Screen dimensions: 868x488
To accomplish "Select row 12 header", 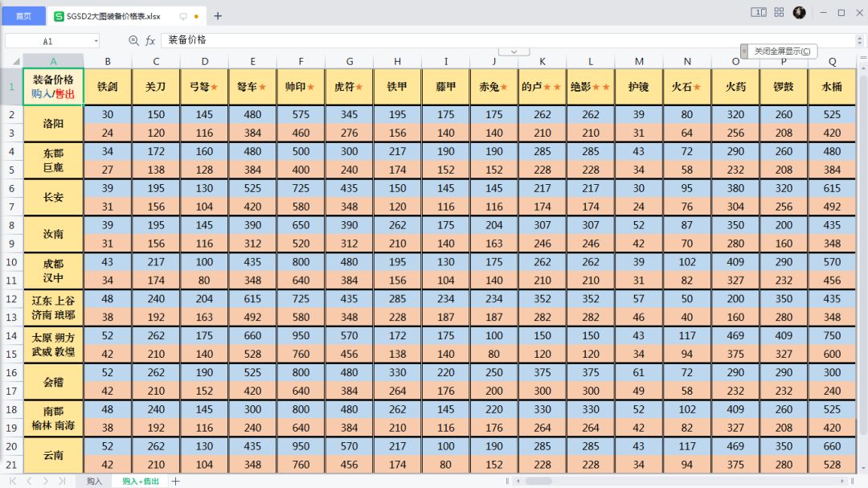I will [11, 299].
